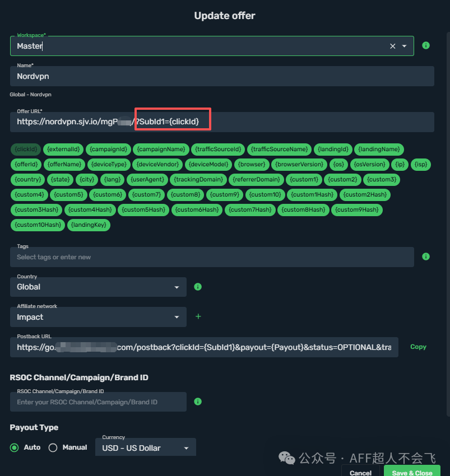Image resolution: width=450 pixels, height=476 pixels.
Task: Insert {country} token
Action: pos(27,180)
